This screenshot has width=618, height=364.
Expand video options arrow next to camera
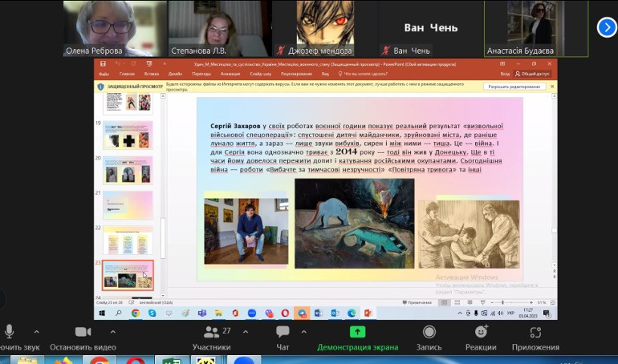(x=112, y=331)
